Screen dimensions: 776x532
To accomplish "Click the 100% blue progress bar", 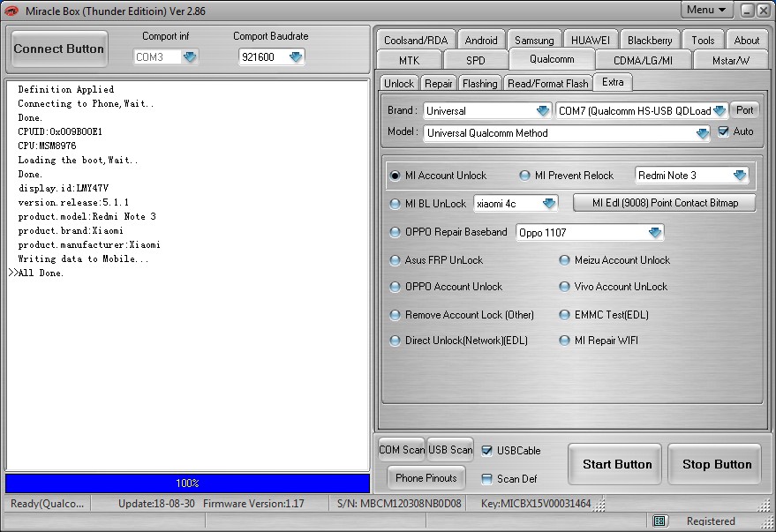I will (187, 483).
